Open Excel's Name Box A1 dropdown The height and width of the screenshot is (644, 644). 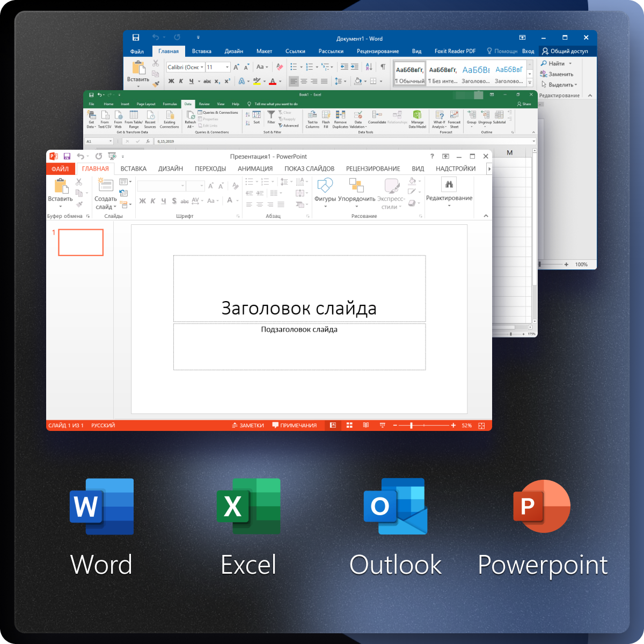[111, 141]
